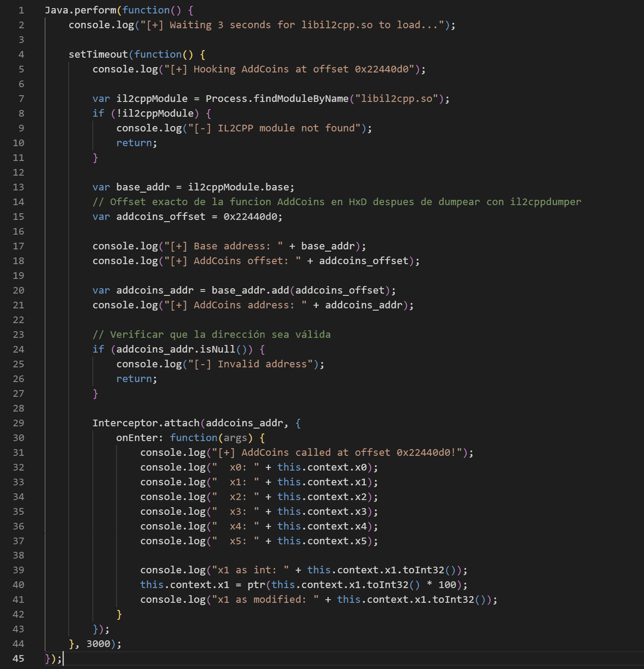Select the base_addr variable on line 13
The width and height of the screenshot is (644, 669).
pyautogui.click(x=142, y=187)
